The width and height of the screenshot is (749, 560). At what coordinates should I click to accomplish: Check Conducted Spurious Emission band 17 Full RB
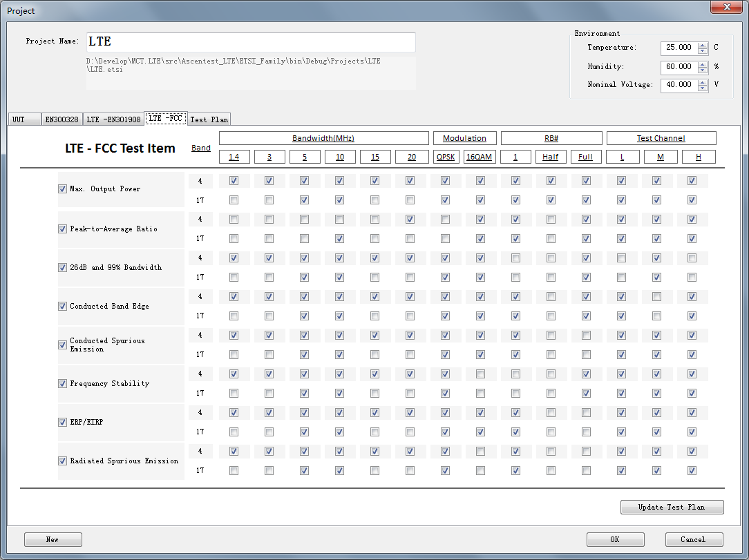pyautogui.click(x=586, y=355)
